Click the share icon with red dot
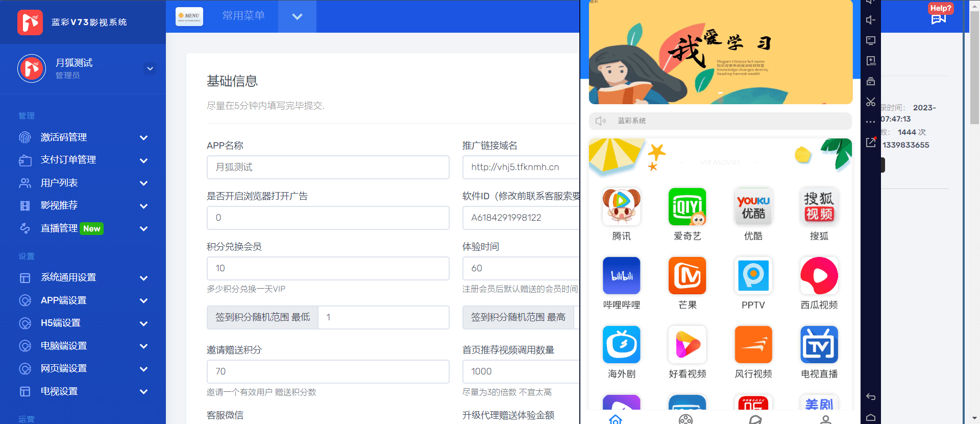The height and width of the screenshot is (424, 980). click(871, 142)
